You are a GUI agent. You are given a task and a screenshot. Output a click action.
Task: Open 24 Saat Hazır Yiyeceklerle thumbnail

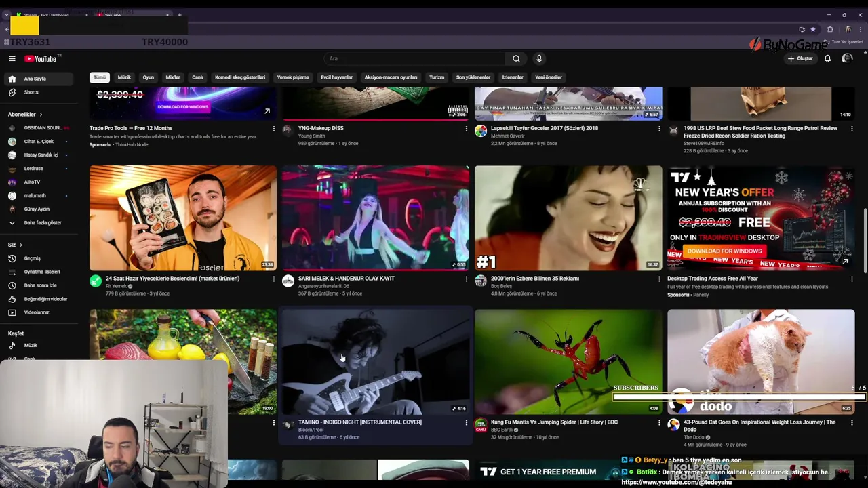[x=183, y=218]
